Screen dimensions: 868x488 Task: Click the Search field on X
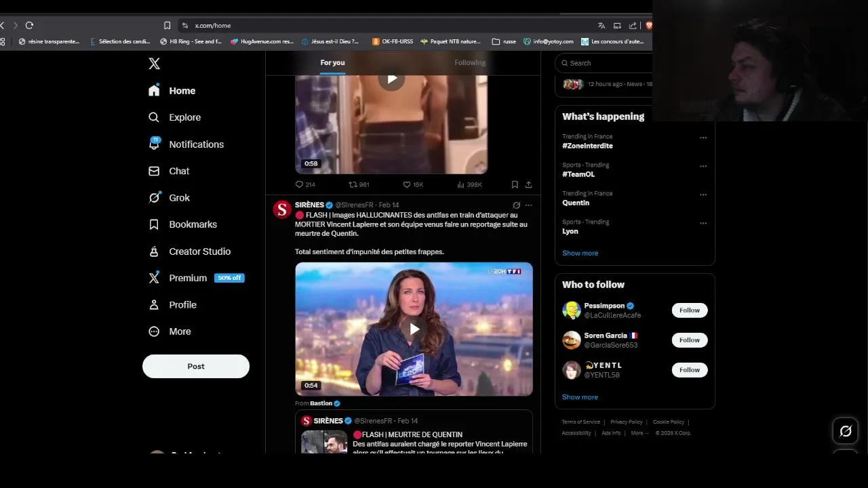604,63
